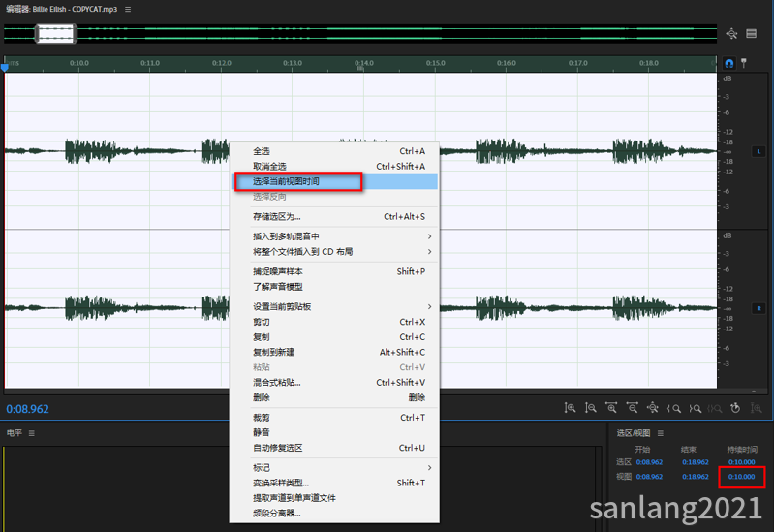
Task: Choose 全选 from context menu
Action: coord(334,151)
